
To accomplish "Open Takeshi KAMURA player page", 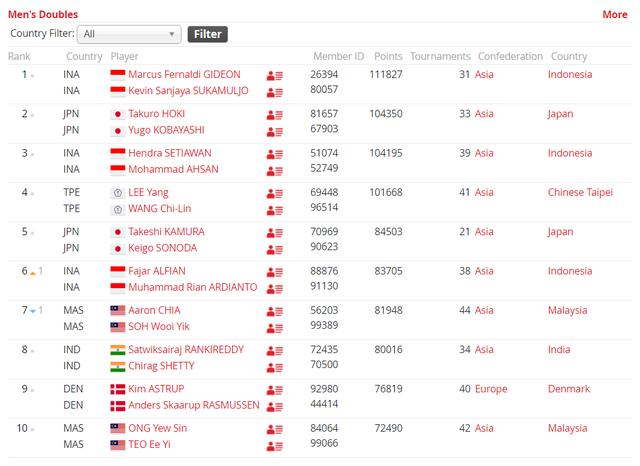I will [166, 232].
